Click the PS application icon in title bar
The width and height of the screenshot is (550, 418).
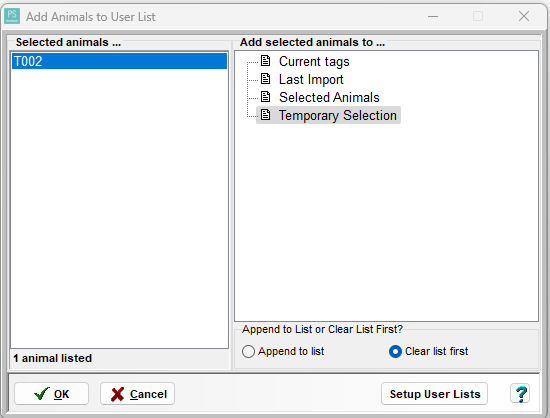[x=12, y=16]
